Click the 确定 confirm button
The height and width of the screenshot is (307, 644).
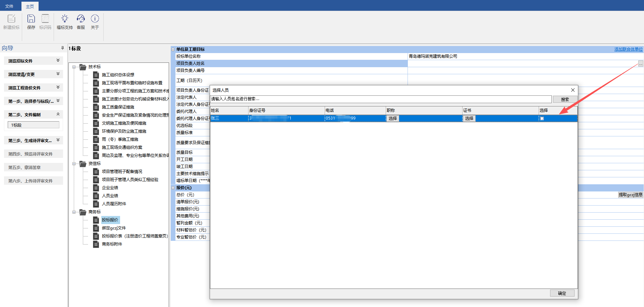(x=562, y=293)
